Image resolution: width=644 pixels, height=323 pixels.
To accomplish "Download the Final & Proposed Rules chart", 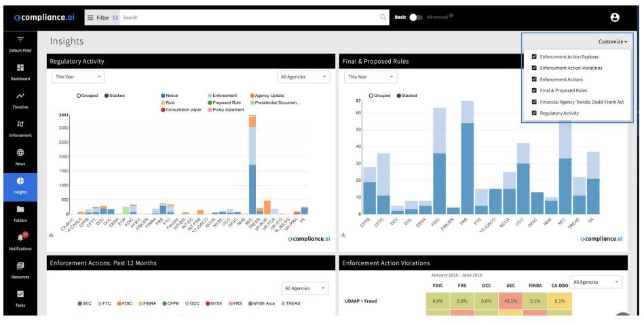I will [343, 235].
